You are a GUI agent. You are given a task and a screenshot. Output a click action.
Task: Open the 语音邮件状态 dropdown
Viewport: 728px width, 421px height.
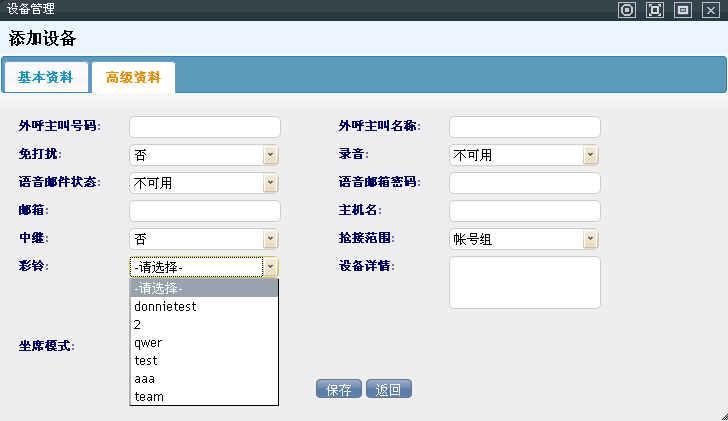click(x=270, y=183)
